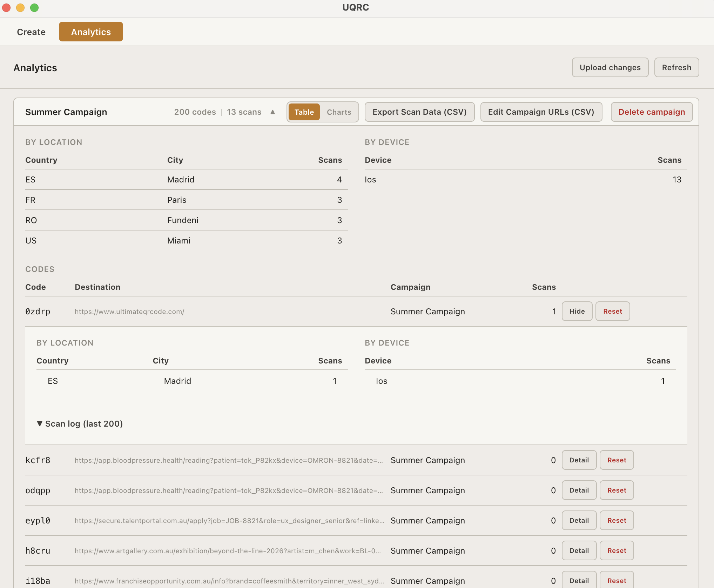Open the Analytics tab

[x=91, y=32]
